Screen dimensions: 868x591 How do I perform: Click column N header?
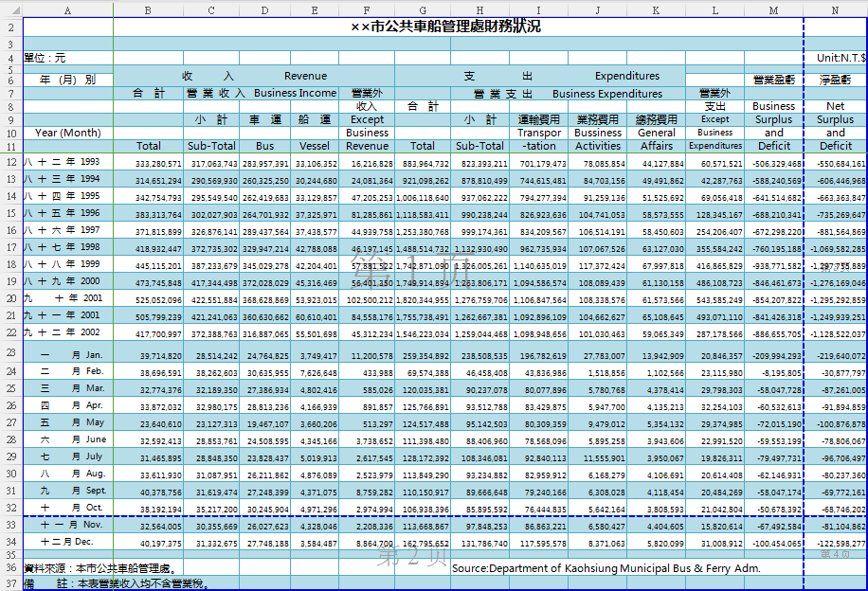[x=835, y=10]
